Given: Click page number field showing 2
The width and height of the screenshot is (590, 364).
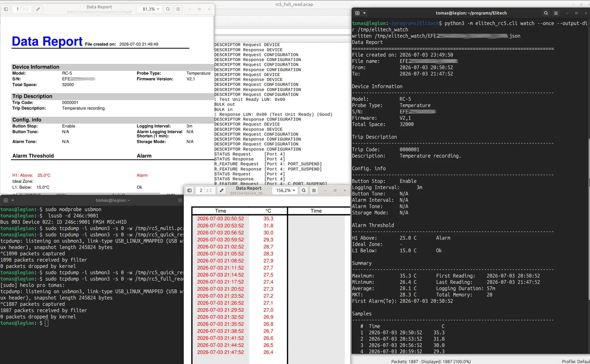Looking at the screenshot, I should (x=201, y=190).
